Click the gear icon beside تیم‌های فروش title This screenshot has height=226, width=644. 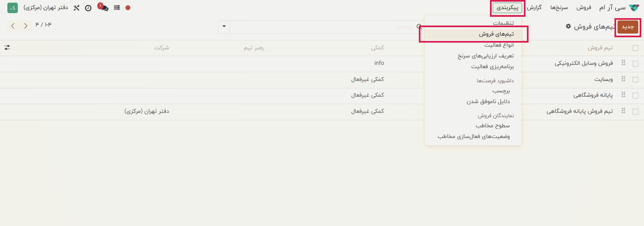click(568, 26)
